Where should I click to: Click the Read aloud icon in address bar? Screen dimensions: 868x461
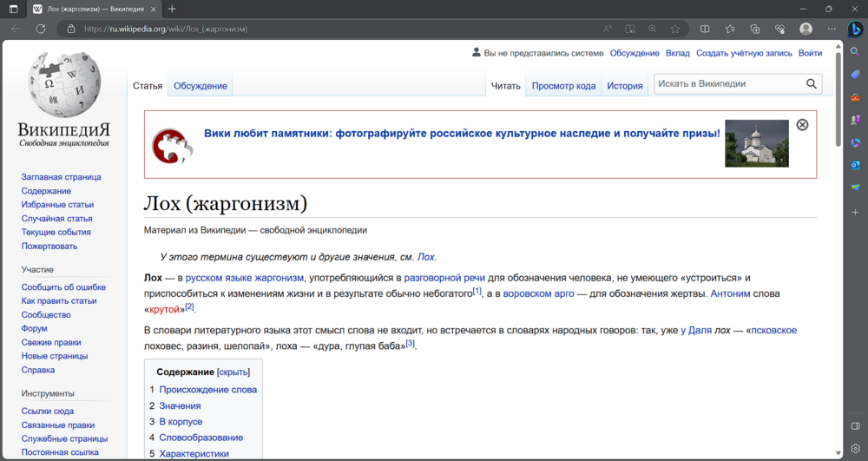point(608,29)
